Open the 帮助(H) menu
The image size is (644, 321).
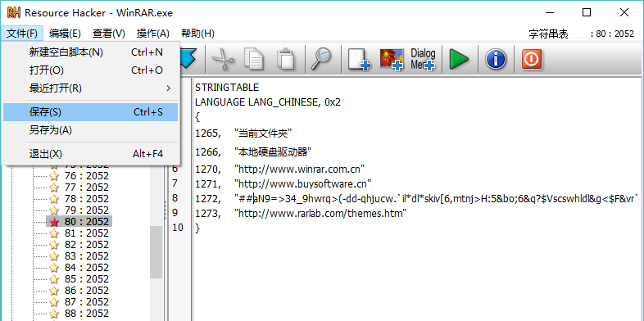tap(197, 34)
